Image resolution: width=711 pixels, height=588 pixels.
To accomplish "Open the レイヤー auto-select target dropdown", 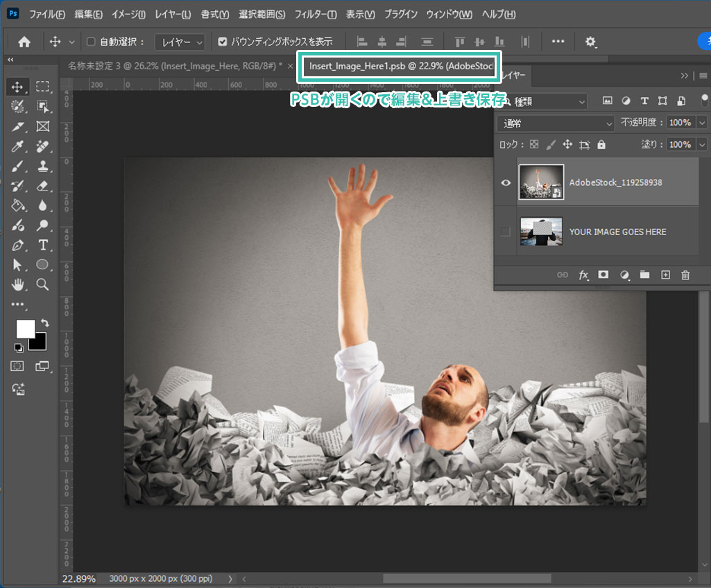I will [x=180, y=42].
